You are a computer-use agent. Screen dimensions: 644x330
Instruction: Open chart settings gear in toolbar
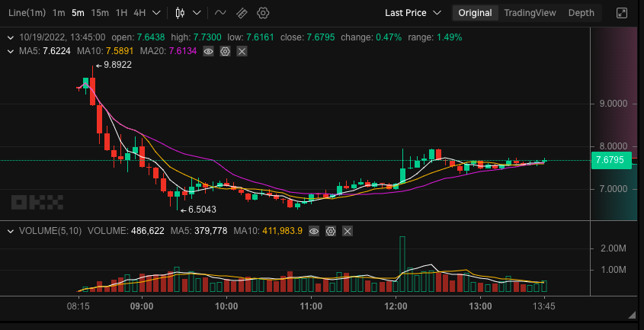[263, 13]
